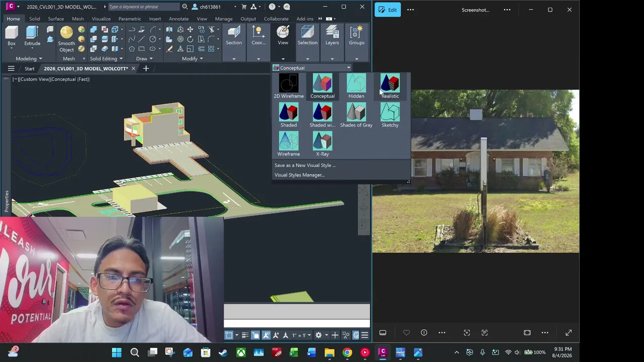The image size is (644, 362).
Task: Open the Autodesk App Store cart icon
Action: tap(244, 7)
